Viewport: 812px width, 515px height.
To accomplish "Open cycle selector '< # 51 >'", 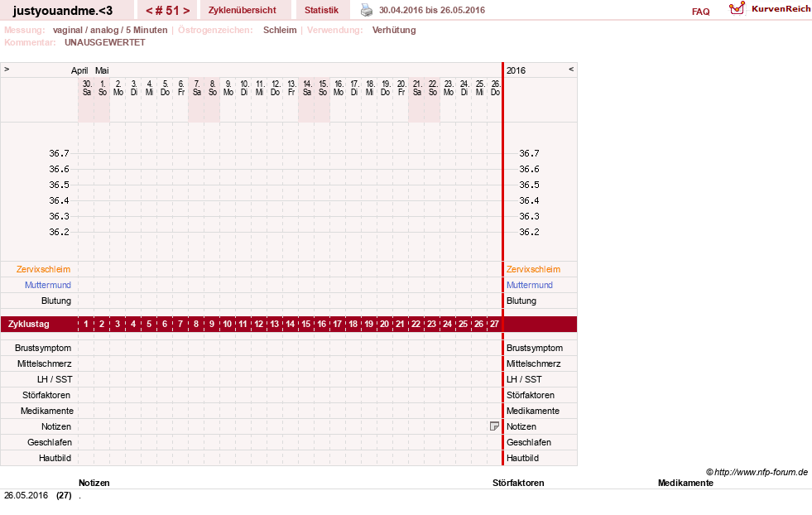I will pos(168,10).
